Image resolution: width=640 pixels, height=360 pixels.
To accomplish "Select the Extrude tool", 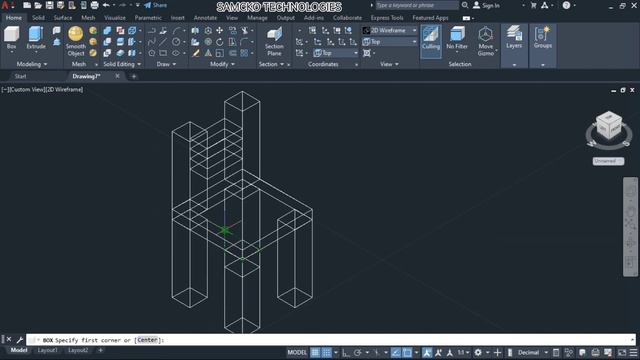I will pos(36,38).
